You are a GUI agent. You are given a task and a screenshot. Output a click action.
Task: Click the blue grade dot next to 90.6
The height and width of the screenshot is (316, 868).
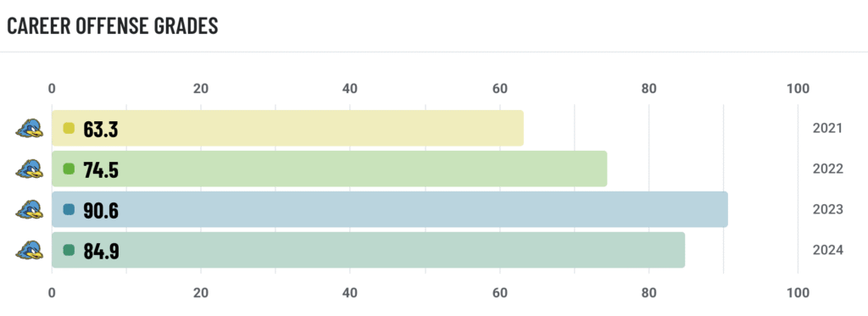coord(70,209)
